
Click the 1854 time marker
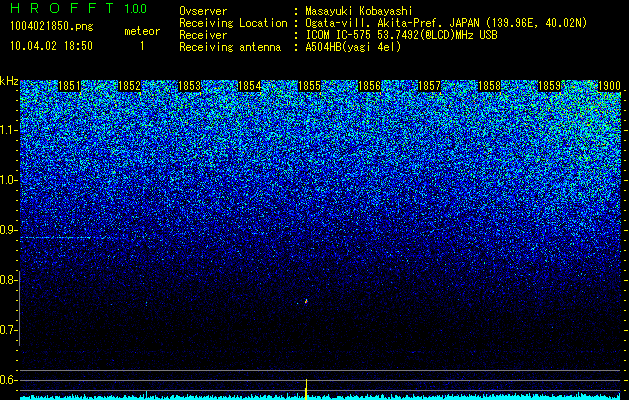click(250, 86)
